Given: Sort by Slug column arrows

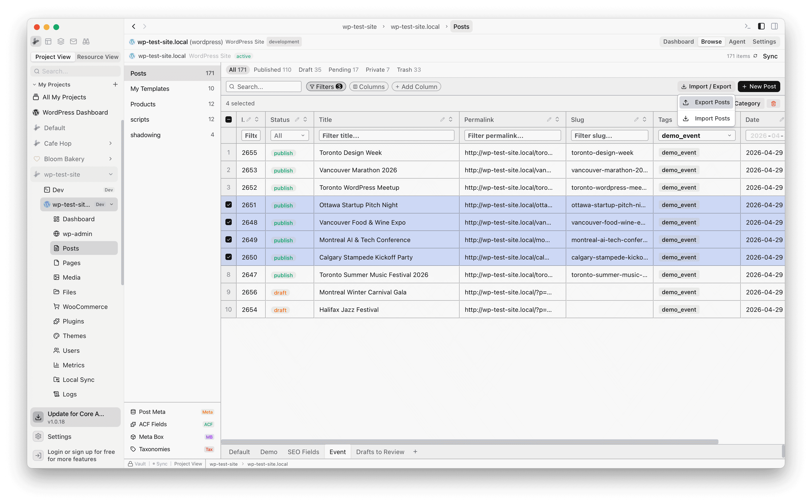Looking at the screenshot, I should pyautogui.click(x=644, y=119).
